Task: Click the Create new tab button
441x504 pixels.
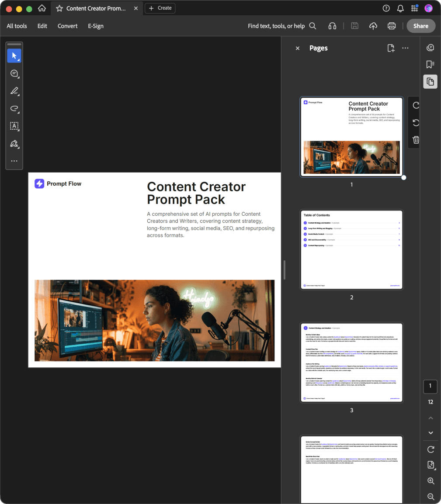Action: pos(160,8)
